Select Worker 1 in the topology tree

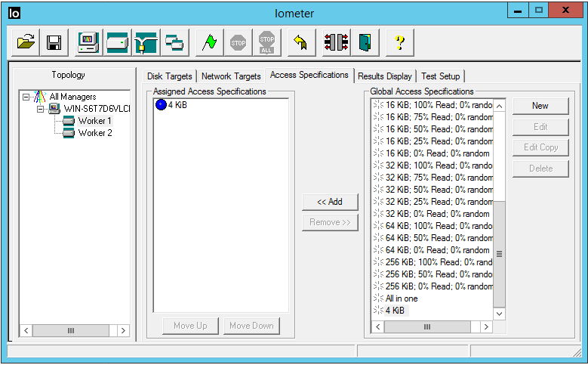coord(94,121)
